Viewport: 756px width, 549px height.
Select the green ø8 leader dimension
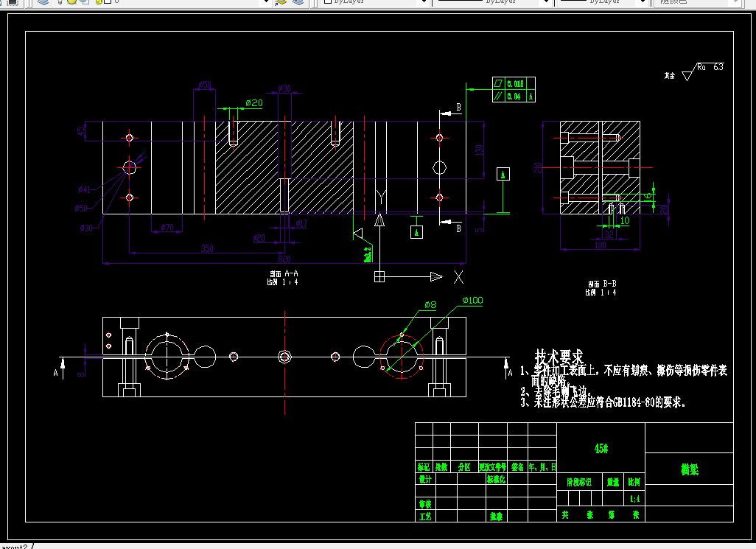(x=430, y=304)
